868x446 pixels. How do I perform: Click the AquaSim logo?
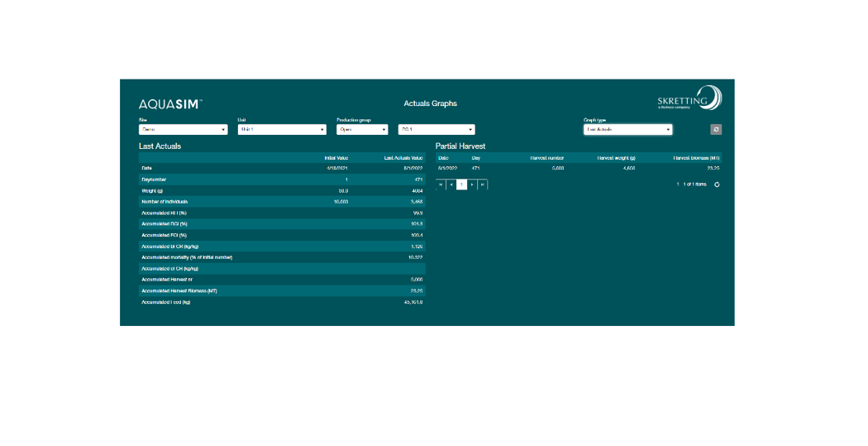[x=170, y=103]
